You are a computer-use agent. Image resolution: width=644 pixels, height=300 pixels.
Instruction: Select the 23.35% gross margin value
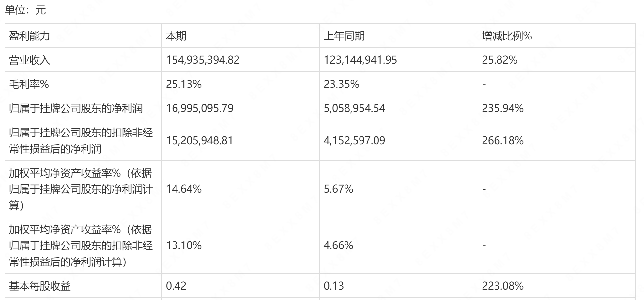[x=341, y=84]
